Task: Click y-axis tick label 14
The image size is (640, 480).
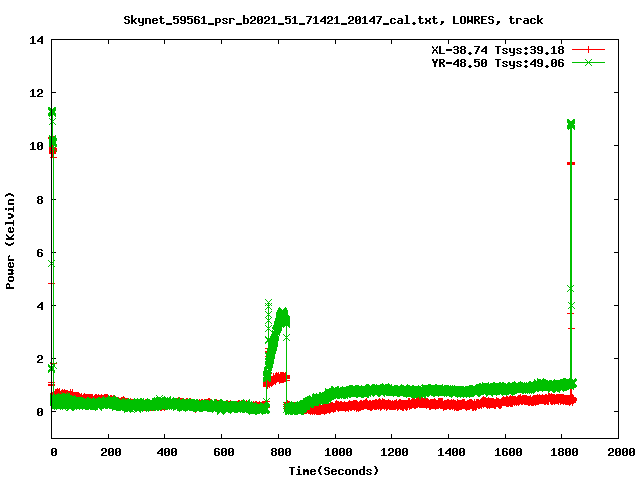Action: (x=36, y=40)
